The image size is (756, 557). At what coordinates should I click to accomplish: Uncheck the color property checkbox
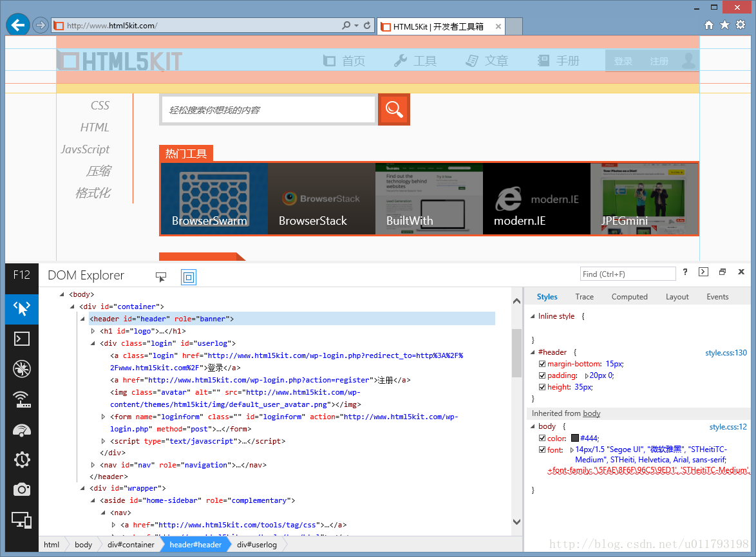542,439
